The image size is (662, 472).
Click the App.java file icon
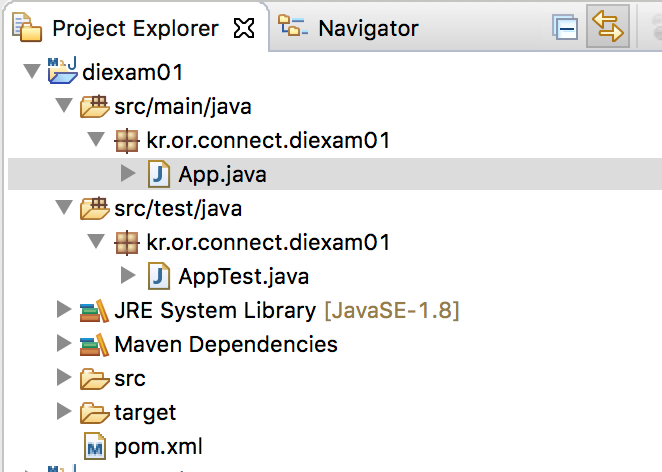159,174
